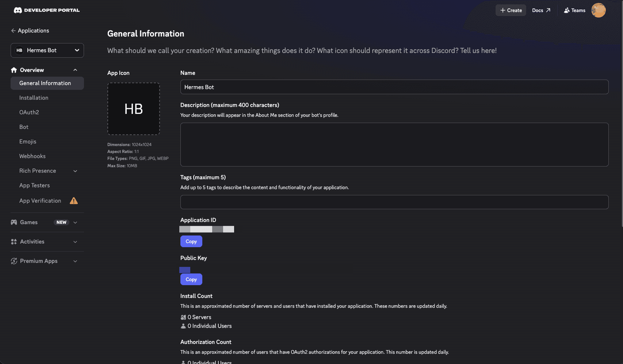623x364 pixels.
Task: Click the Description text area
Action: tap(394, 145)
